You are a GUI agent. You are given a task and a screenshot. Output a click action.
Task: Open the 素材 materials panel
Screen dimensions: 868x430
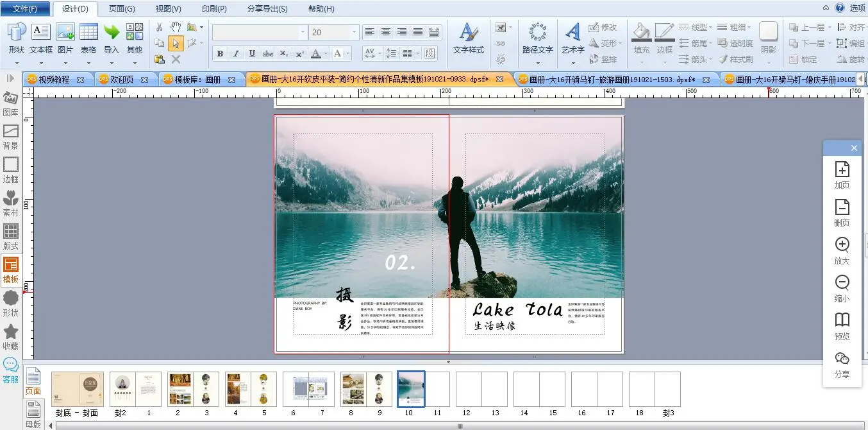[x=11, y=202]
